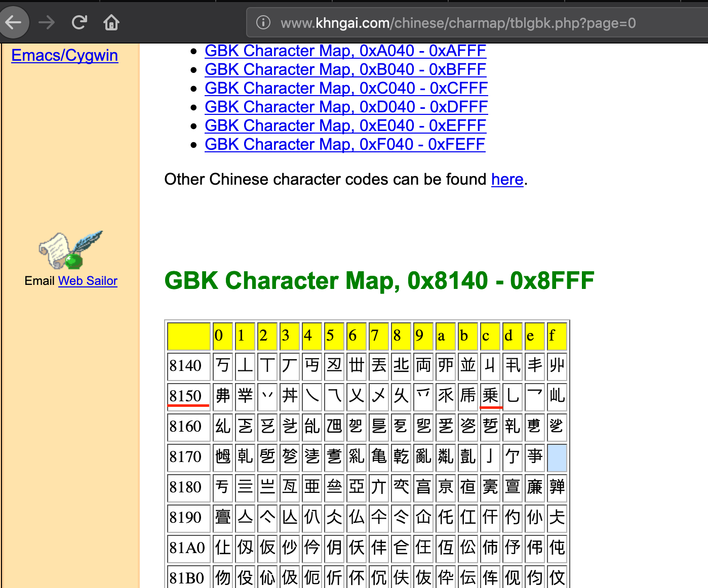
Task: Click the 任 character cell in row 81A0
Action: click(423, 548)
